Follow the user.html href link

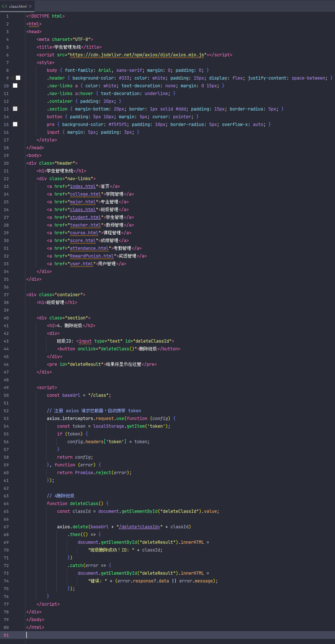click(82, 264)
